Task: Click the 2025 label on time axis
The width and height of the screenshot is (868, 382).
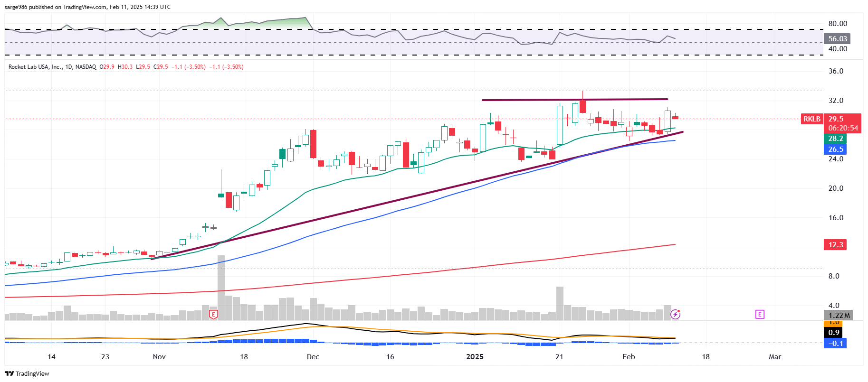Action: click(475, 357)
